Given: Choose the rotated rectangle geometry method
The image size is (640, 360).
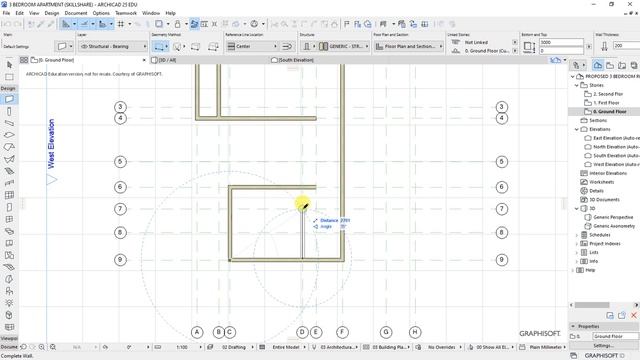Looking at the screenshot, I should click(x=213, y=47).
